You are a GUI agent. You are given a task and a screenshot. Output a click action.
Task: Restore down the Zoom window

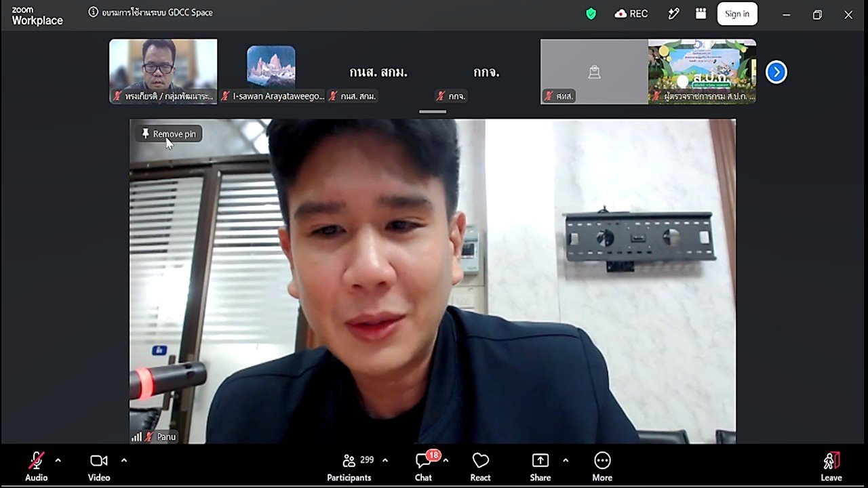[817, 14]
